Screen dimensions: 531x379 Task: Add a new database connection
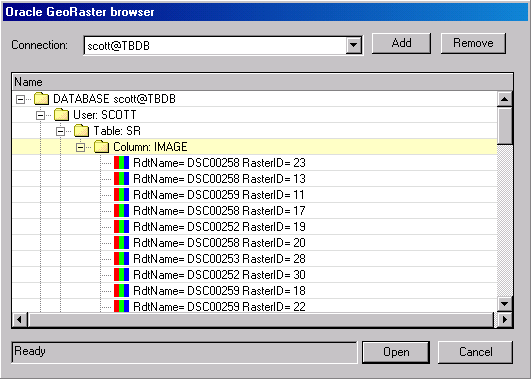(401, 43)
